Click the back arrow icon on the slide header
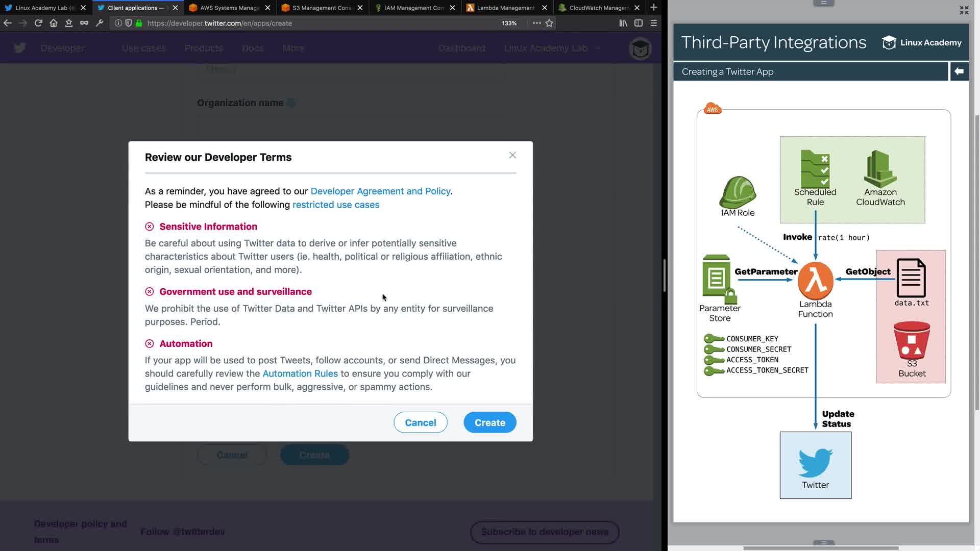Image resolution: width=980 pixels, height=551 pixels. [959, 71]
